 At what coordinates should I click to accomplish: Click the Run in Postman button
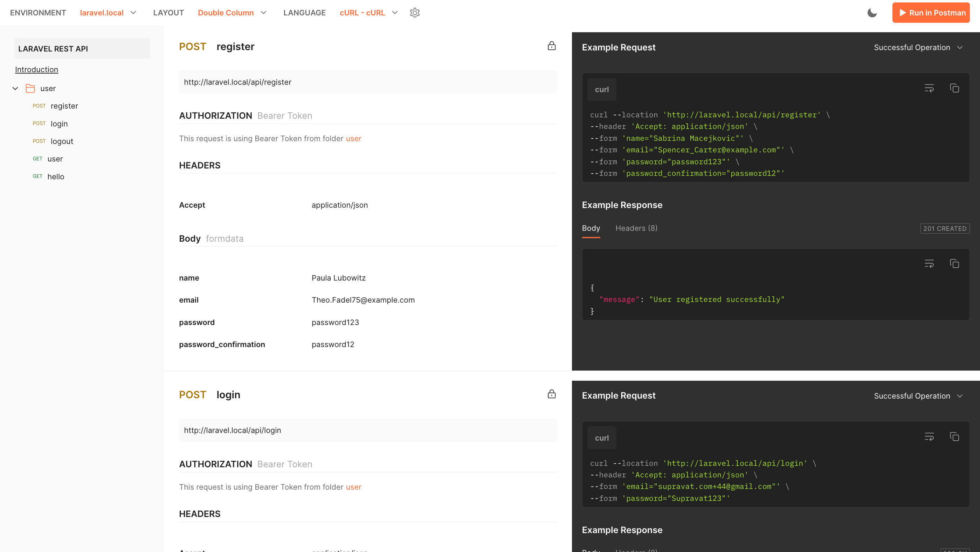(931, 13)
